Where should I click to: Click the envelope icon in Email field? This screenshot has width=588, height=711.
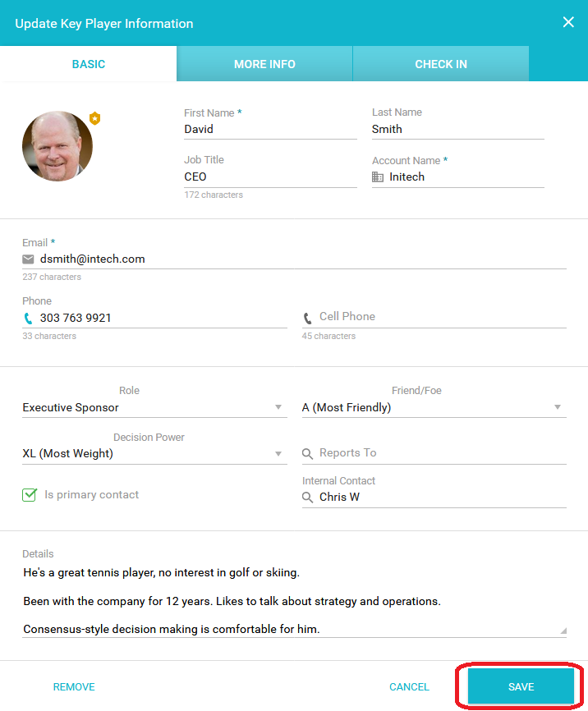[28, 259]
